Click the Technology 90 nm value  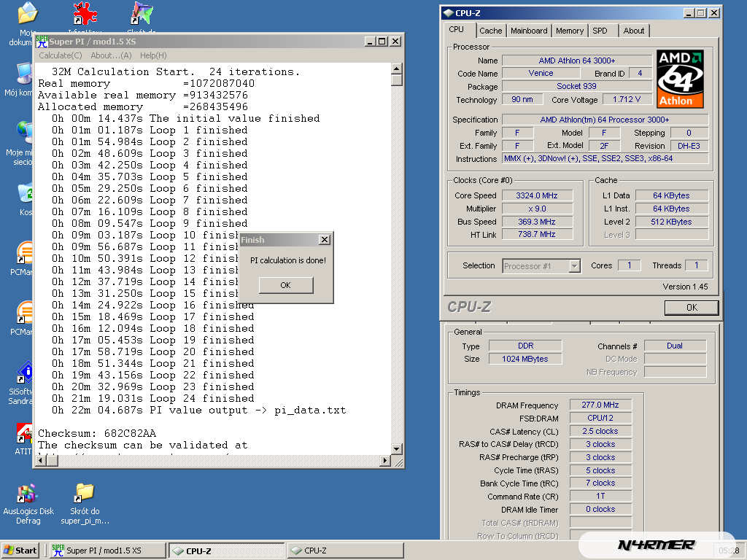pyautogui.click(x=522, y=99)
